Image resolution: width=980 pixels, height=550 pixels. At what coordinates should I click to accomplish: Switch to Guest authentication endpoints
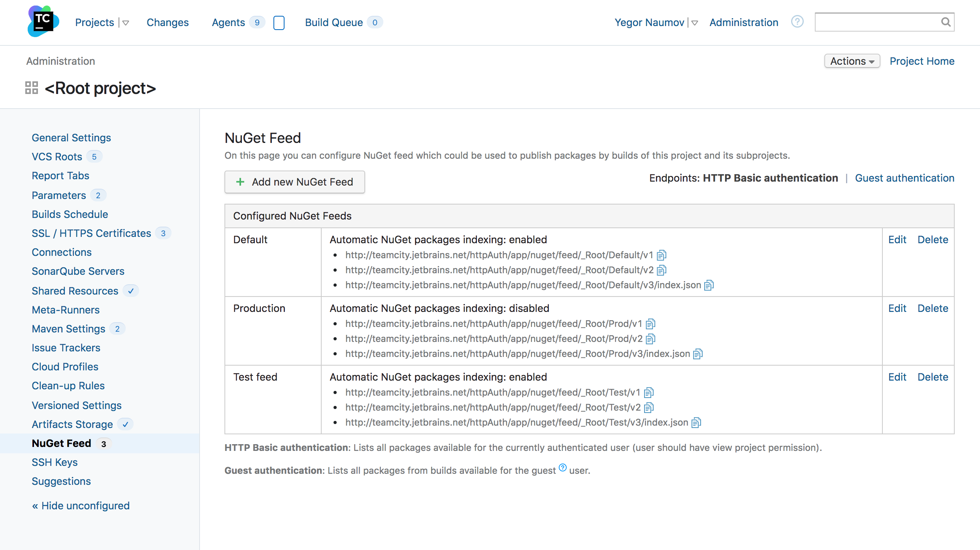(905, 178)
